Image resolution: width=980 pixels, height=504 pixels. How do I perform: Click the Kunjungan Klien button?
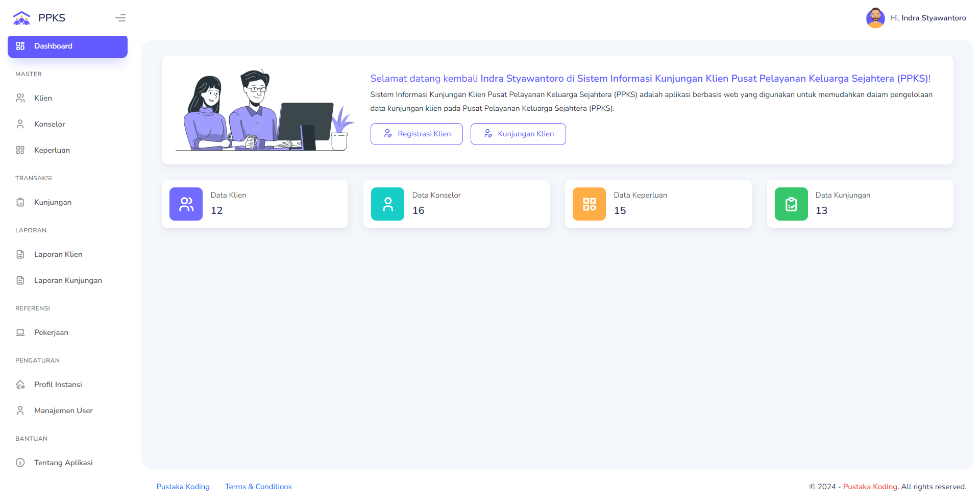pos(518,134)
